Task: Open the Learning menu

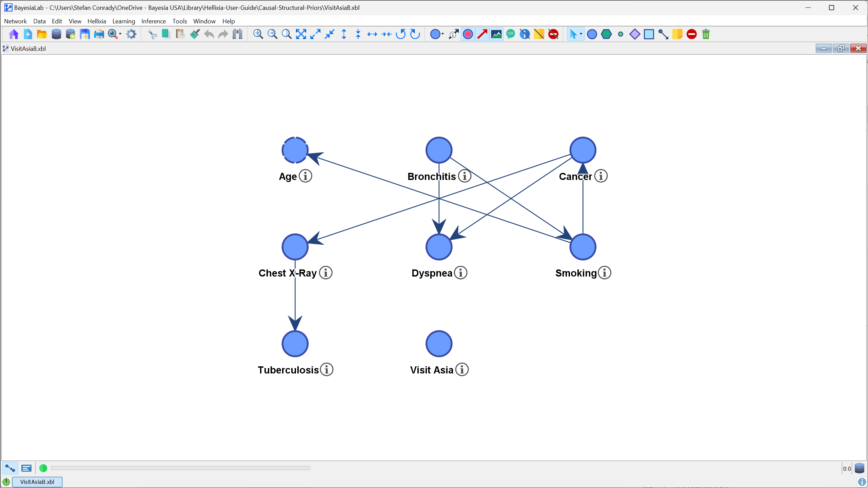Action: [x=123, y=21]
